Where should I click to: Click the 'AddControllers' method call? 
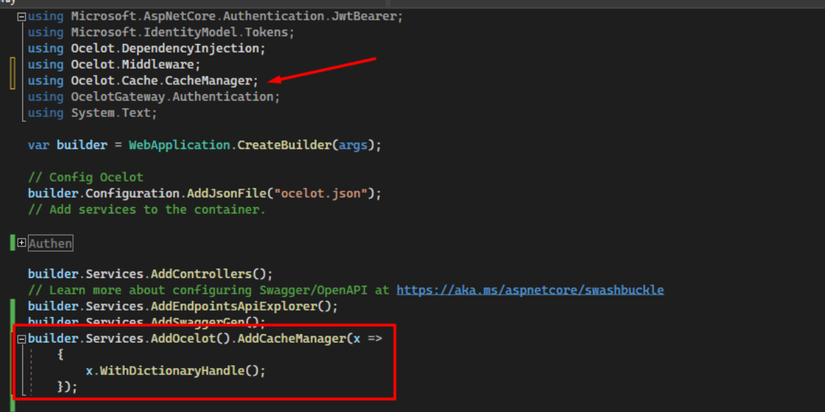coord(202,274)
